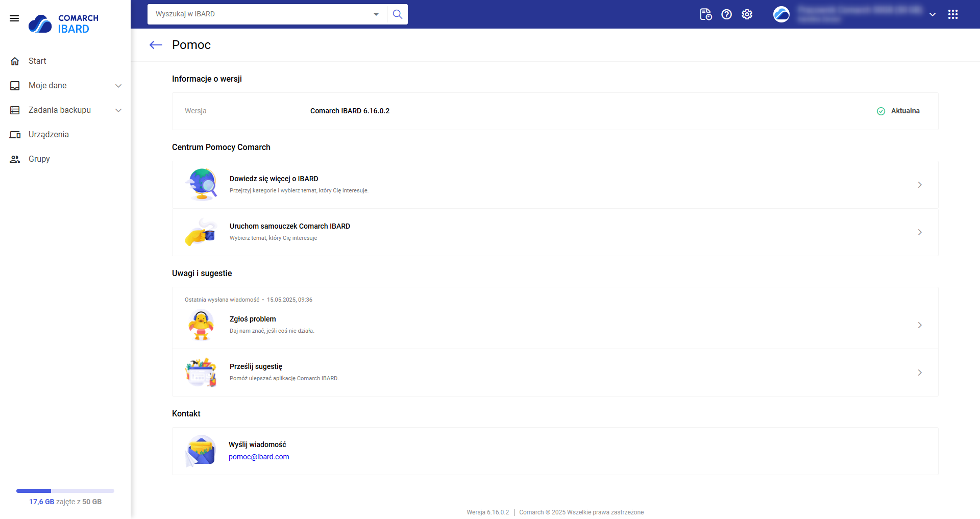Click the Comarch IBARD 6.16.0.2 version text

coord(350,111)
